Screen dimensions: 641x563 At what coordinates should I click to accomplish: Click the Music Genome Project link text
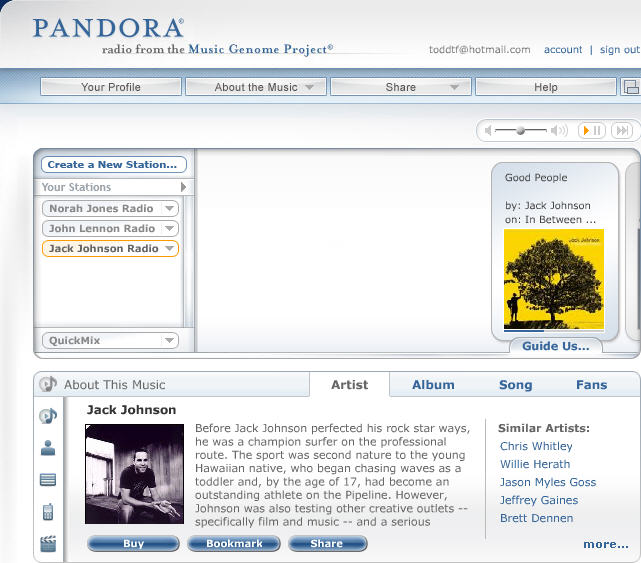[x=260, y=49]
